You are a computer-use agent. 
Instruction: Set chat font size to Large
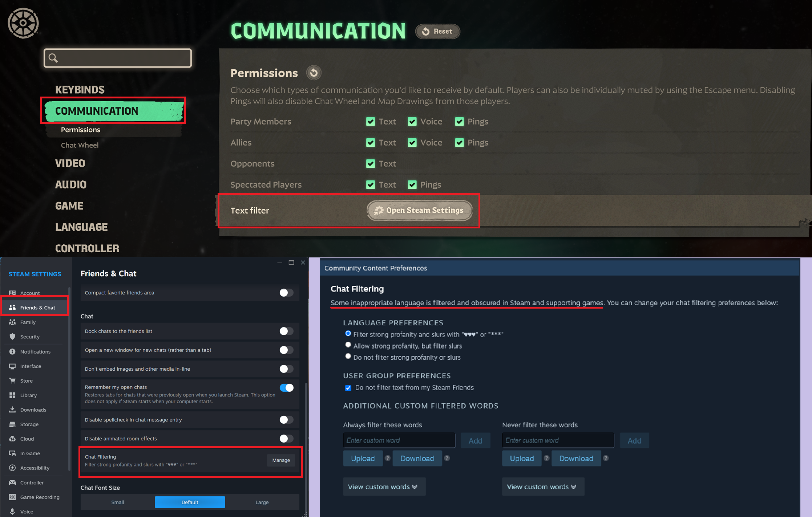(x=262, y=502)
